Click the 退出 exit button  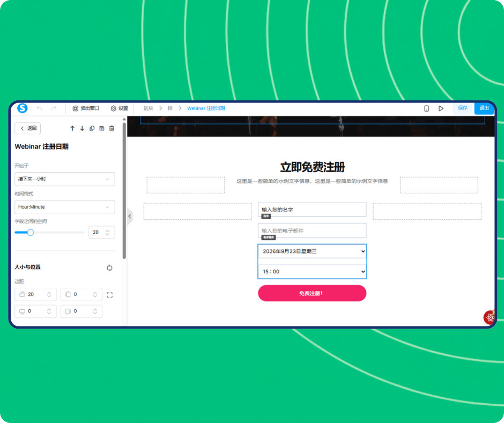coord(484,108)
